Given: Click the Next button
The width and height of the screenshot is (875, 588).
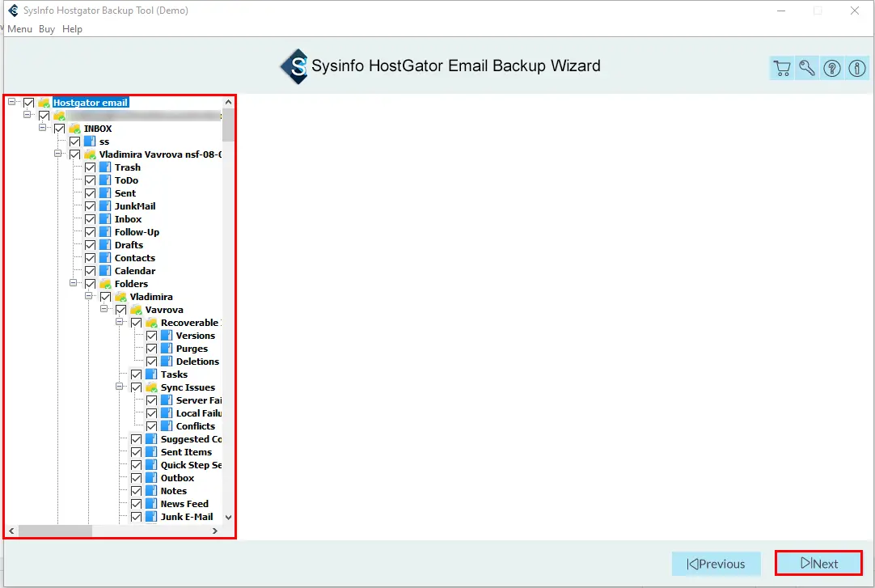Looking at the screenshot, I should [x=818, y=564].
